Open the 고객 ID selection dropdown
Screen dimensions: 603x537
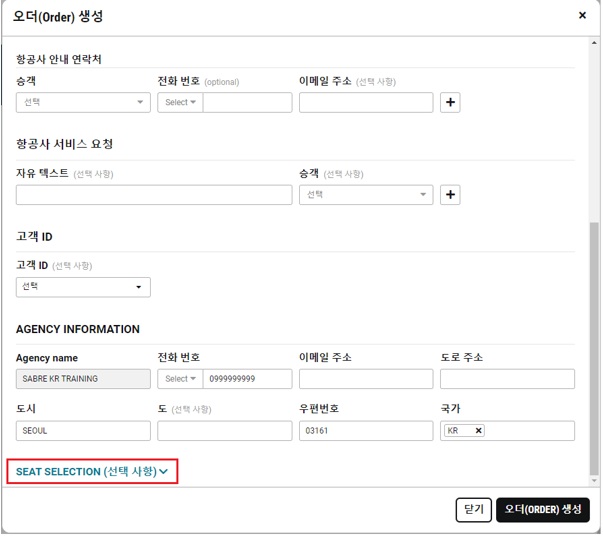point(83,287)
